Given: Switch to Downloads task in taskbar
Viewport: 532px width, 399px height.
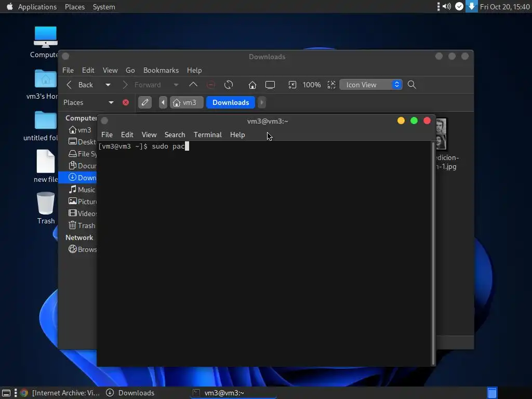Looking at the screenshot, I should click(x=130, y=393).
